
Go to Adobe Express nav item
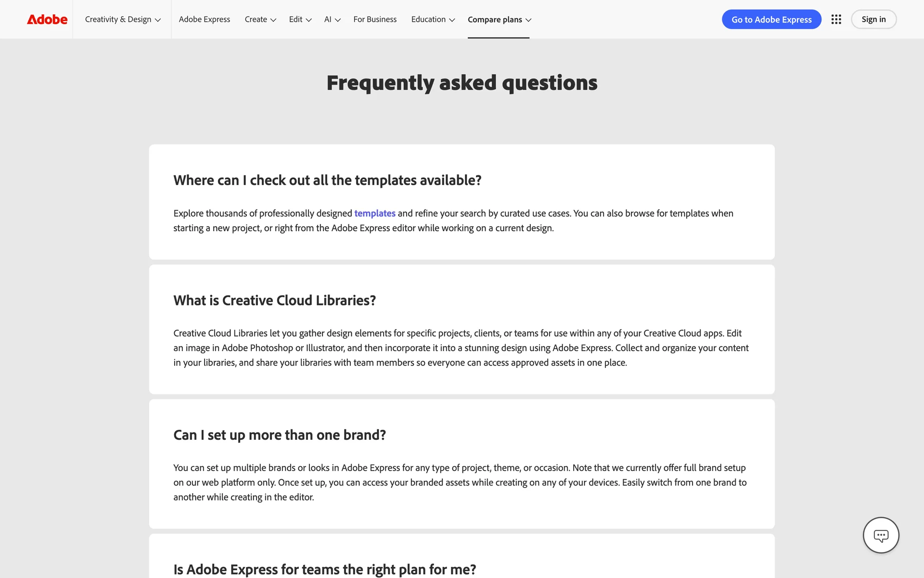(x=205, y=19)
